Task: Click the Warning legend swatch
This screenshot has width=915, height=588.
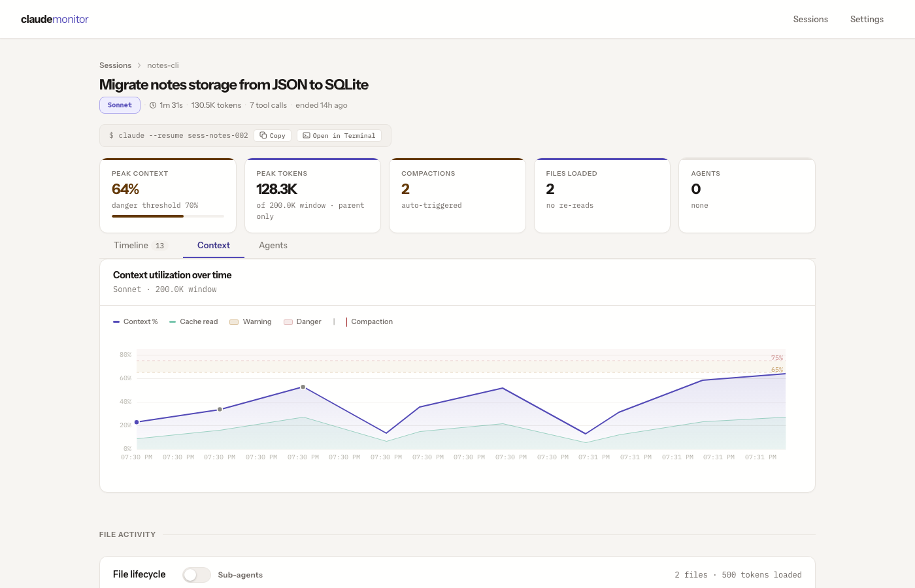Action: (x=234, y=321)
